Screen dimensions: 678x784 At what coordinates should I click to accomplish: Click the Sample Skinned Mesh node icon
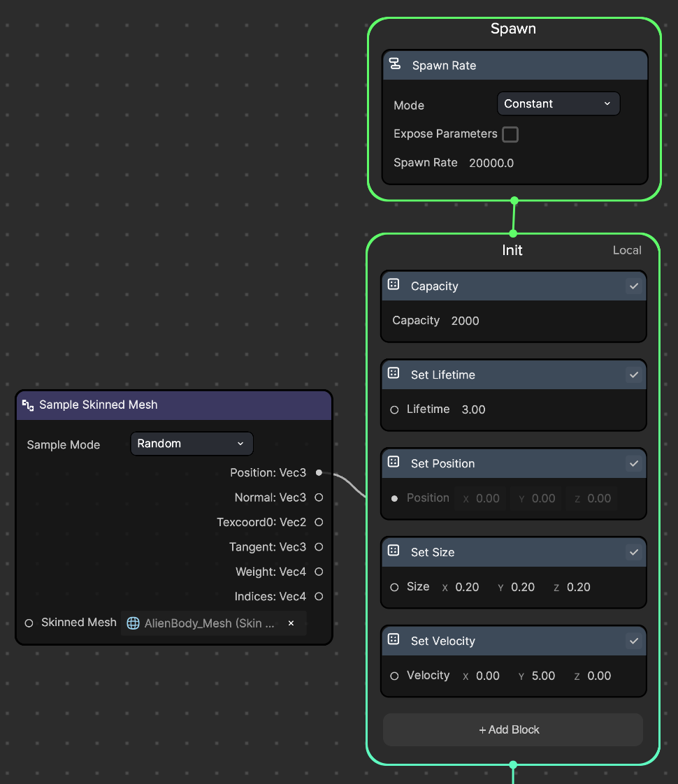(x=28, y=405)
